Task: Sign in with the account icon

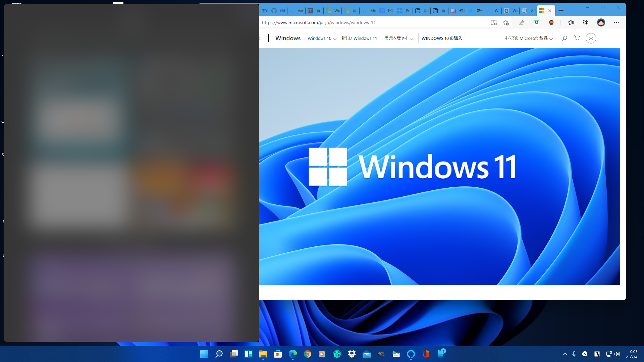Action: click(x=591, y=38)
